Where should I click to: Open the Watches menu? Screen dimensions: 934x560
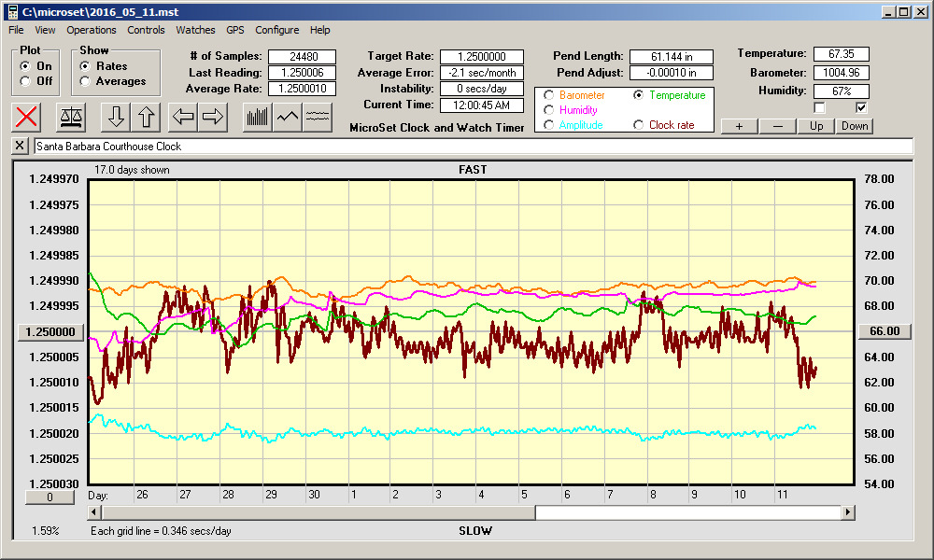click(195, 30)
